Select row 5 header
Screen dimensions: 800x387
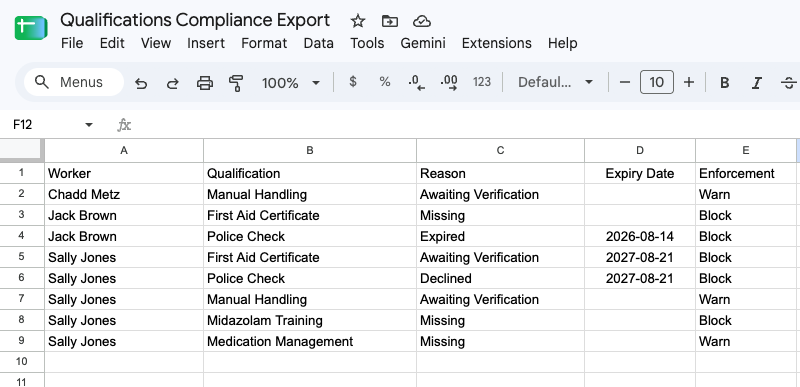[21, 257]
